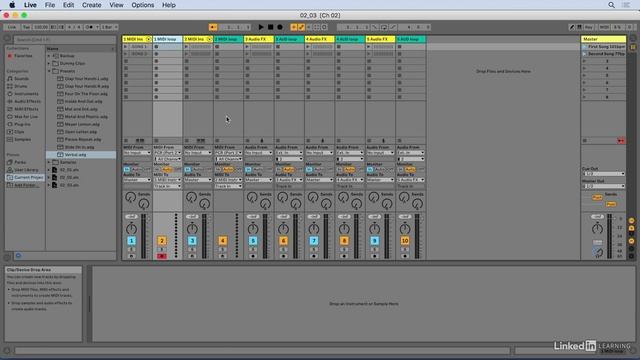Collapse the Presets folder

coord(49,71)
